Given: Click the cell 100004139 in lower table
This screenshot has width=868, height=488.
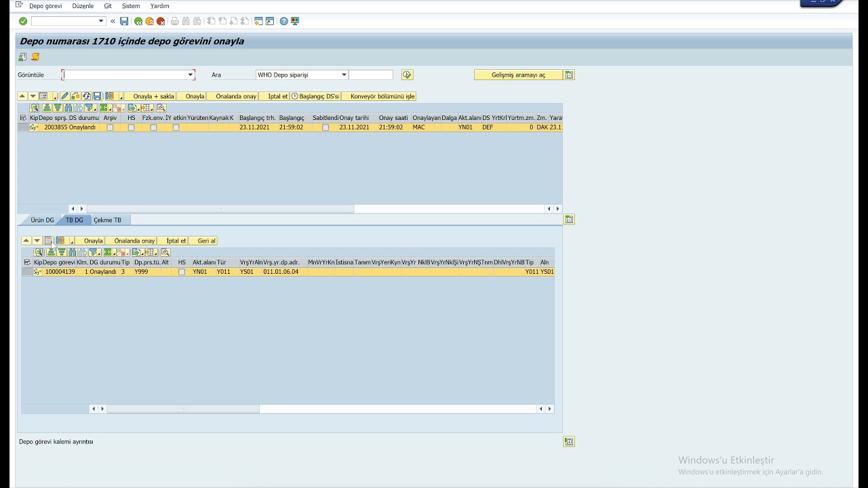Looking at the screenshot, I should [x=60, y=272].
